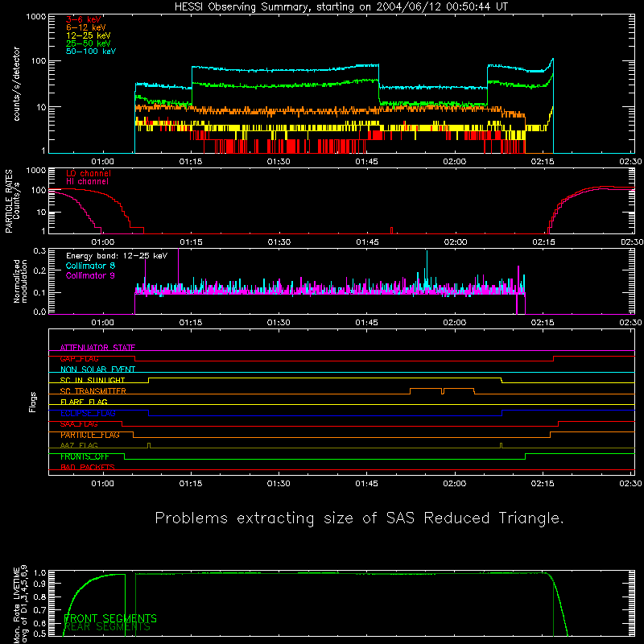Click the GAP_FLAG label

[79, 358]
